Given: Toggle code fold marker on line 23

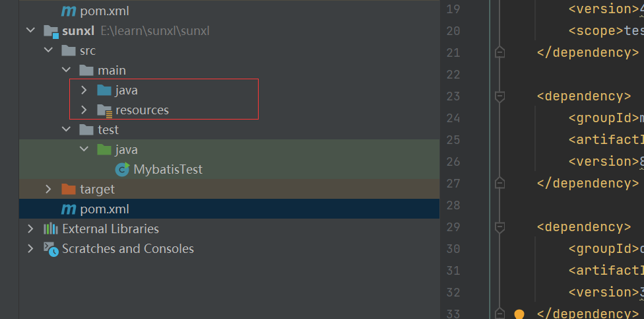Looking at the screenshot, I should tap(499, 96).
